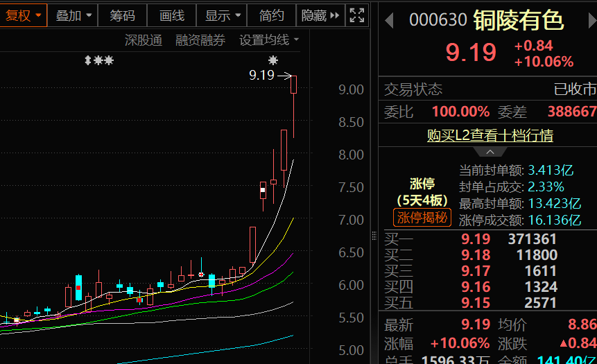Click the 委比 value 100.00%

pos(460,112)
